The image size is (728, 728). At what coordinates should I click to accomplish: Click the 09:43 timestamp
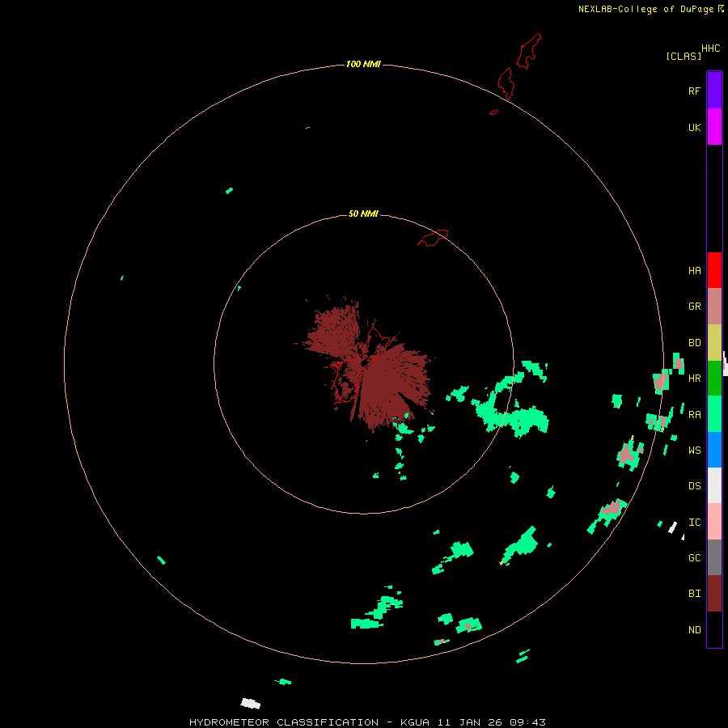coord(527,722)
